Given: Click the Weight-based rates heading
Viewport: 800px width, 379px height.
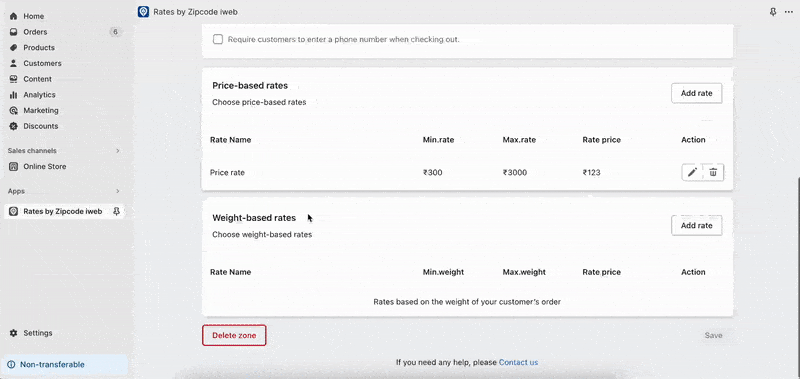Looking at the screenshot, I should pyautogui.click(x=254, y=218).
